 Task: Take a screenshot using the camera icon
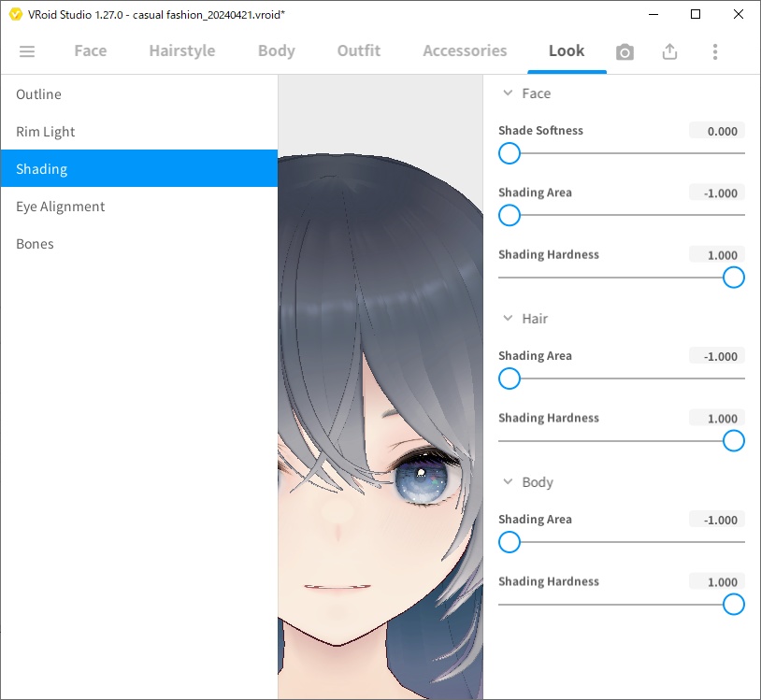(x=625, y=51)
